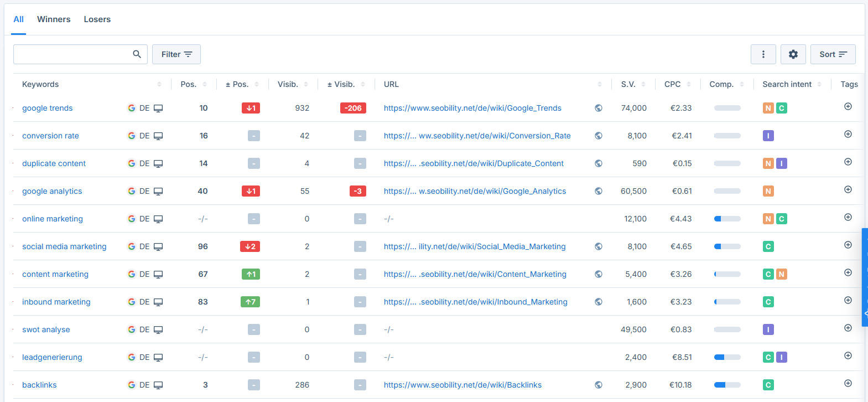
Task: Open google trends keyword link
Action: point(48,108)
